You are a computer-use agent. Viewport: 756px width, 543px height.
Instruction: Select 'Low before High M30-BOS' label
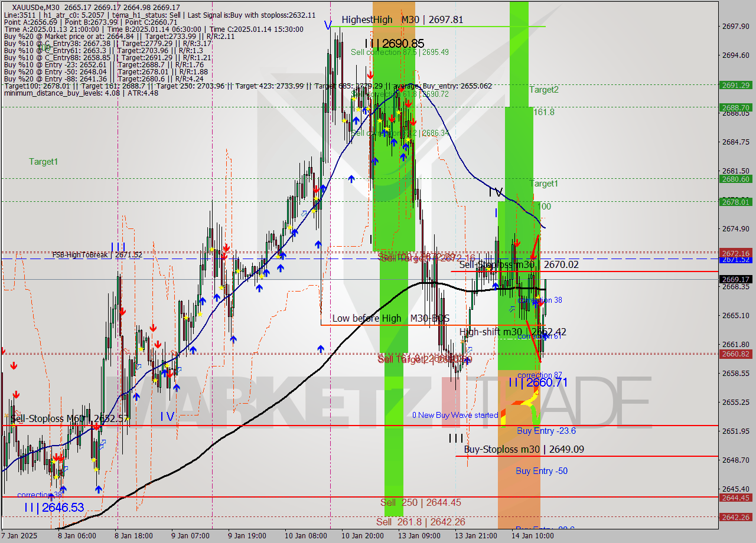click(390, 318)
